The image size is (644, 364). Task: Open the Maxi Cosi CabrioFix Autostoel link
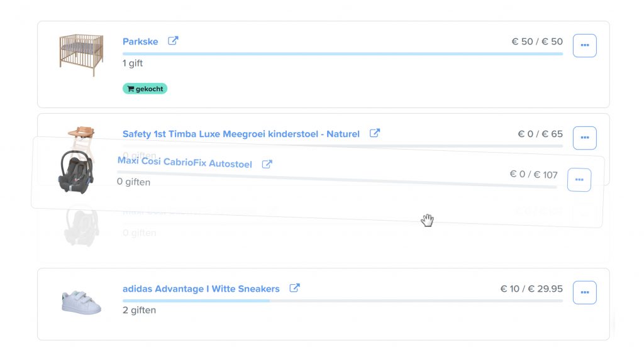[185, 162]
